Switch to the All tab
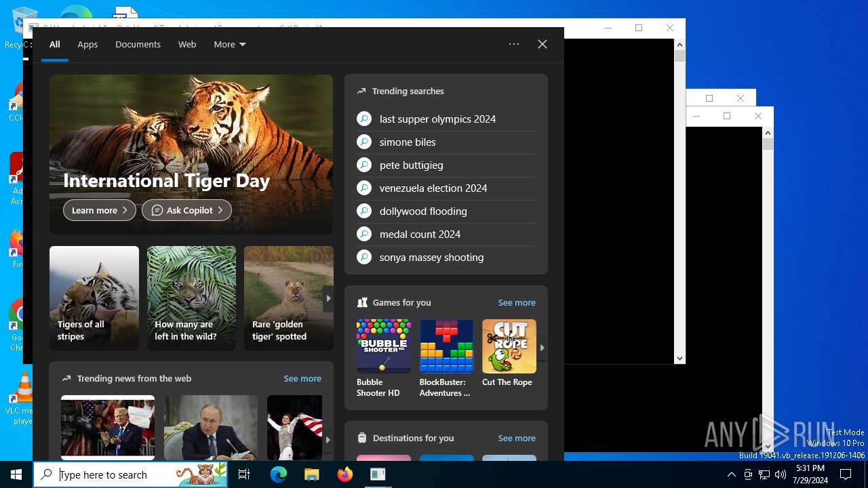Image resolution: width=868 pixels, height=488 pixels. [x=55, y=44]
